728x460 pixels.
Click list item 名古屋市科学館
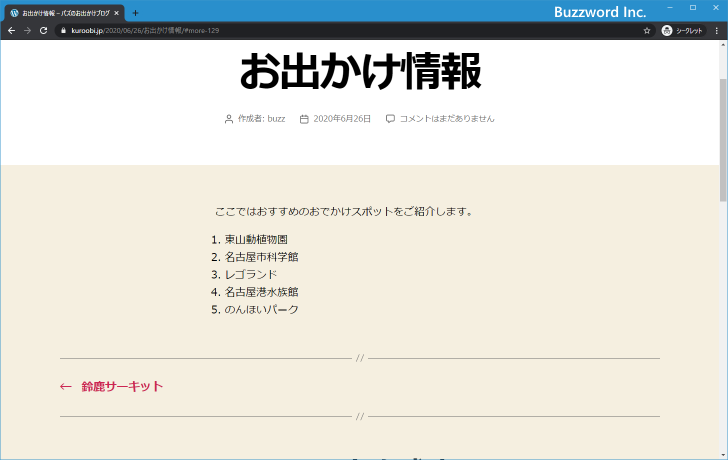(261, 257)
